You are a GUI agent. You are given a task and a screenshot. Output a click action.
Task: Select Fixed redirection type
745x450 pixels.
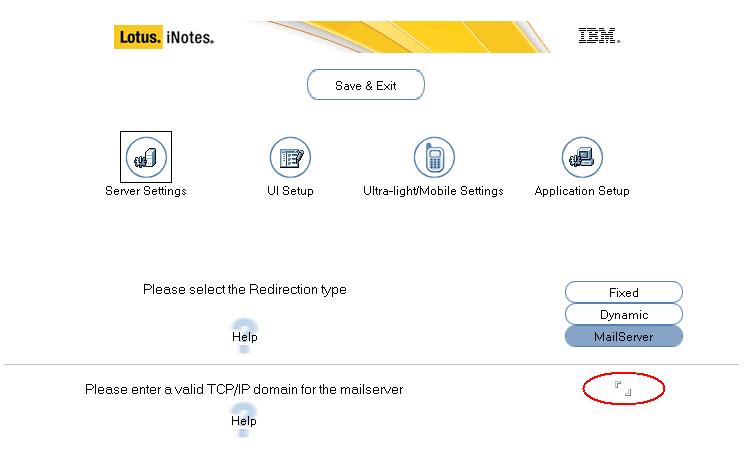(x=623, y=292)
